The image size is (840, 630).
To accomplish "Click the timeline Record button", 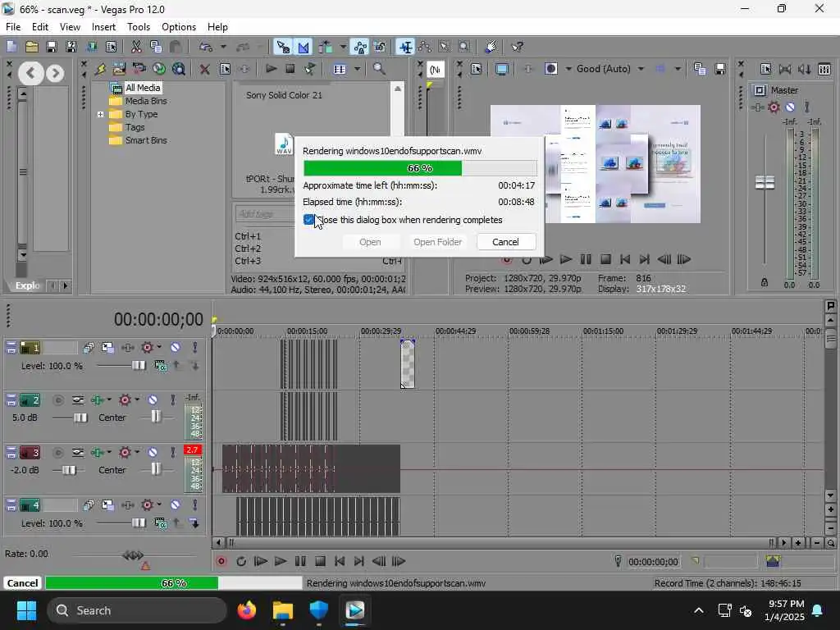I will 221,561.
